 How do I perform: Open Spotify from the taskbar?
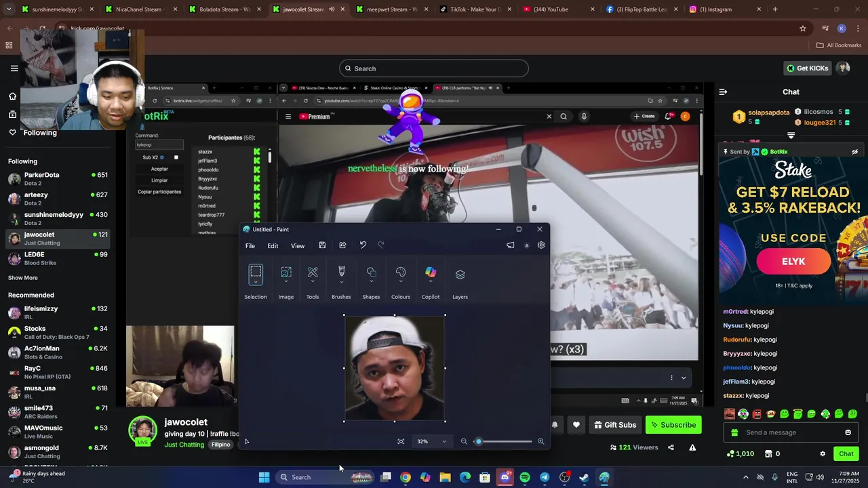pos(525,477)
